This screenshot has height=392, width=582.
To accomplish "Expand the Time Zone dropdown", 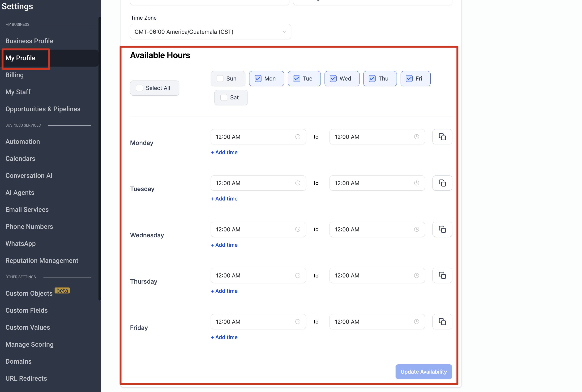I will pos(210,32).
